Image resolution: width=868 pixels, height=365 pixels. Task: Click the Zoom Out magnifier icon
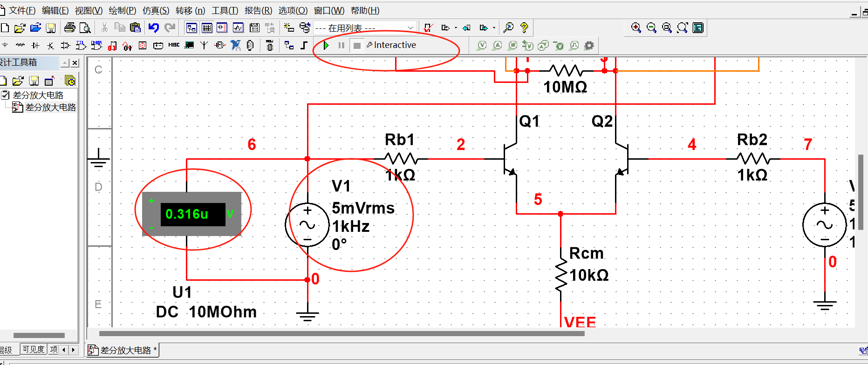coord(651,28)
